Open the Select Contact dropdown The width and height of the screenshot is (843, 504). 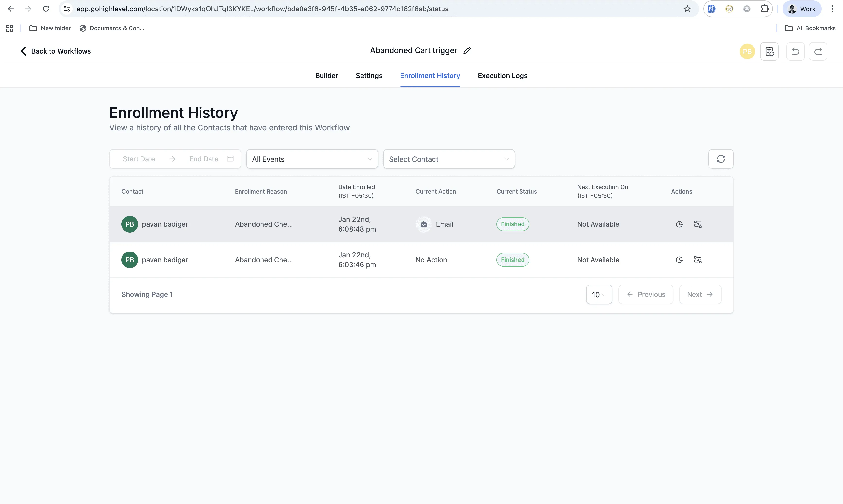[449, 159]
